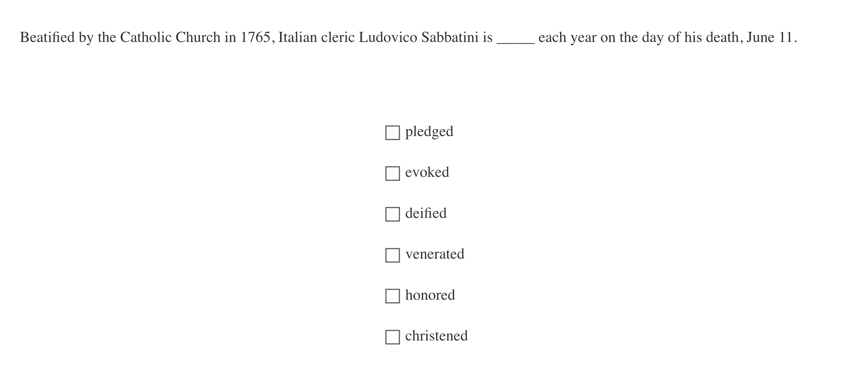The image size is (868, 389).
Task: Mark the honored checkbox
Action: (x=393, y=296)
